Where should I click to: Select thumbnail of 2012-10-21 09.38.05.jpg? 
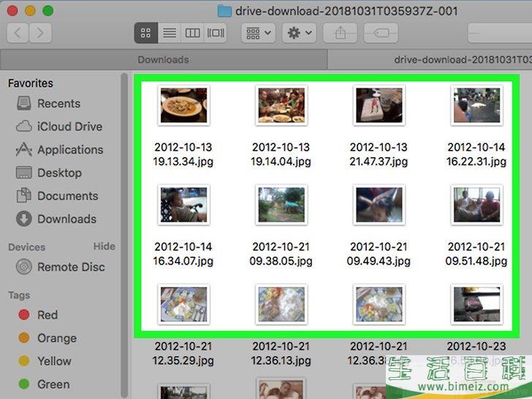click(281, 205)
